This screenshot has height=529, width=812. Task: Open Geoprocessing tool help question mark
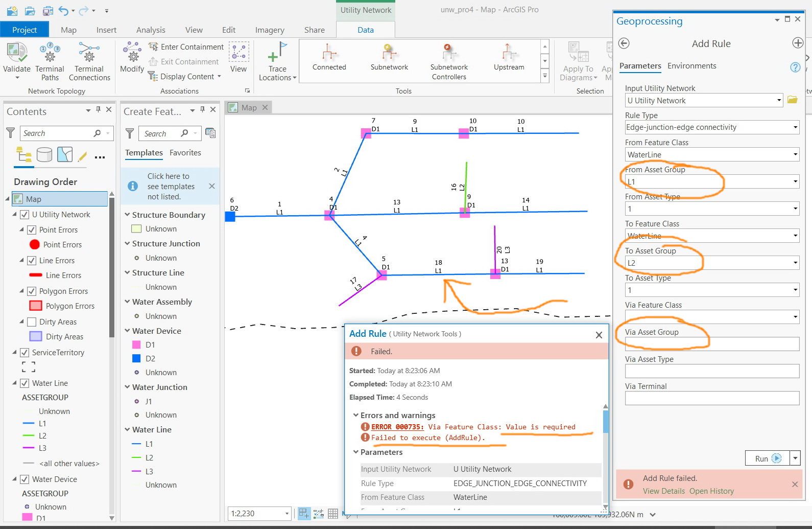click(x=795, y=67)
